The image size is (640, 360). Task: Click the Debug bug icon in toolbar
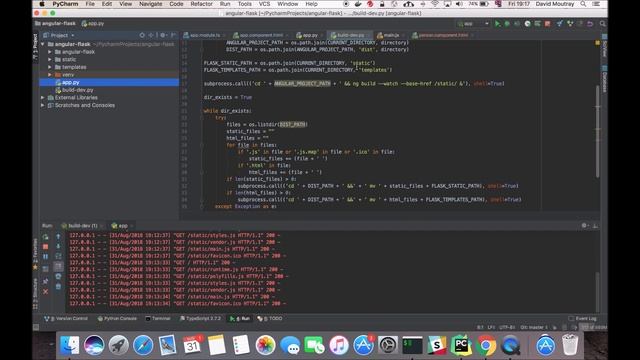click(507, 24)
